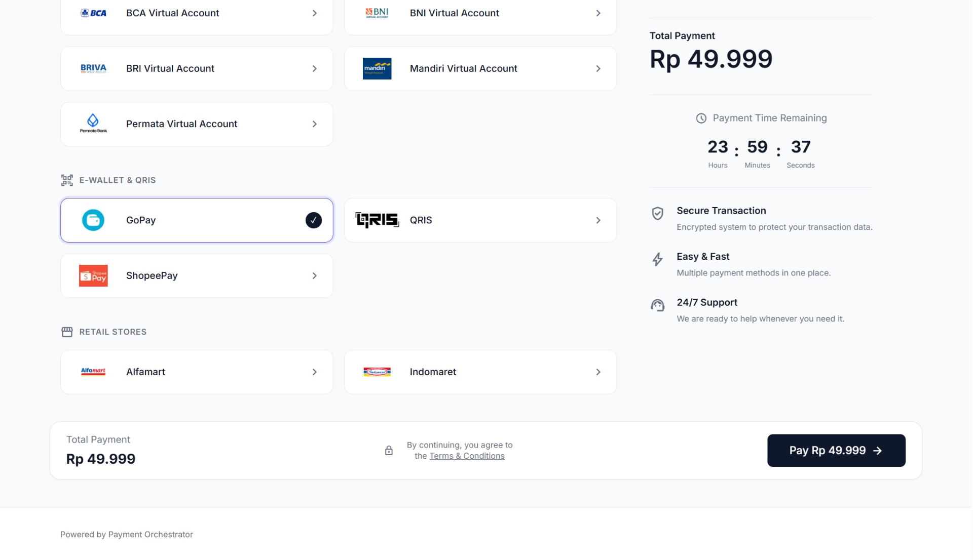The image size is (973, 560).
Task: Open BCA Virtual Account chevron
Action: point(315,13)
